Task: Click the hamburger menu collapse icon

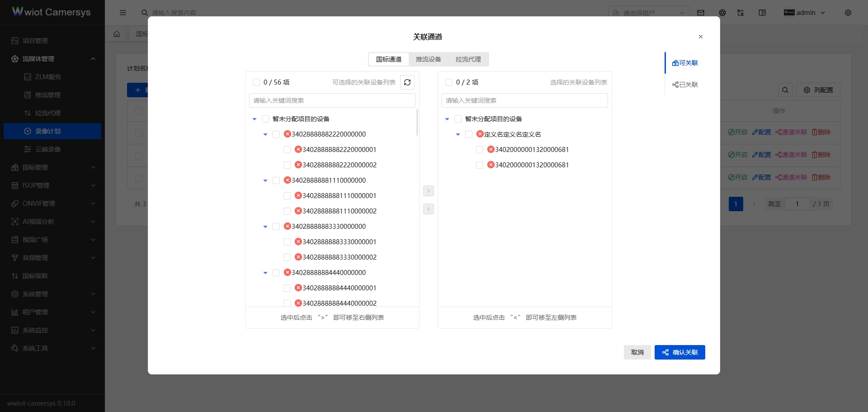Action: [123, 13]
